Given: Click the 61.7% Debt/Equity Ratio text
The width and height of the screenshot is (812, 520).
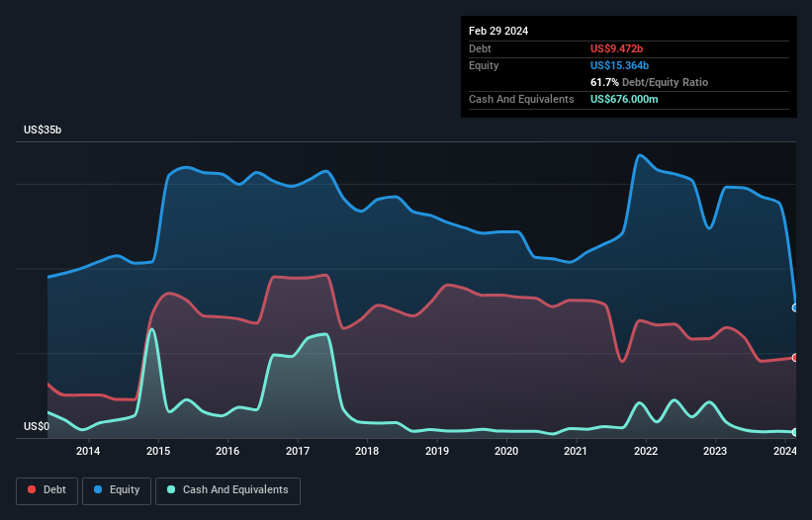Looking at the screenshot, I should pyautogui.click(x=649, y=82).
